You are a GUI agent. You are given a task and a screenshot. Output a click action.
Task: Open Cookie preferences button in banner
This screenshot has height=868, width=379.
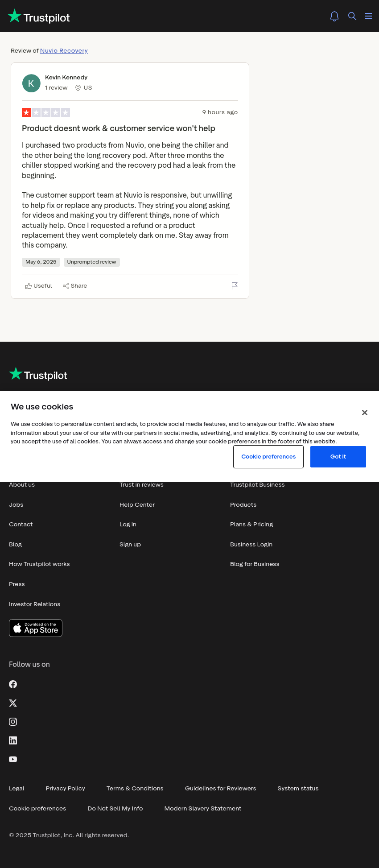(x=268, y=457)
